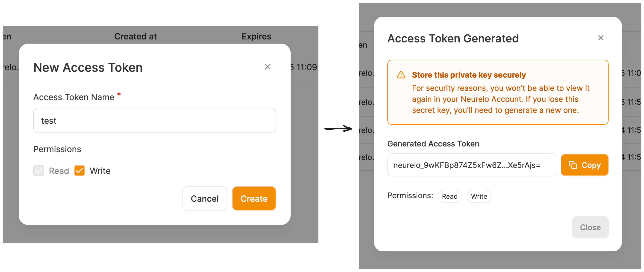Click the "Store this private key securely" heading

[x=469, y=75]
